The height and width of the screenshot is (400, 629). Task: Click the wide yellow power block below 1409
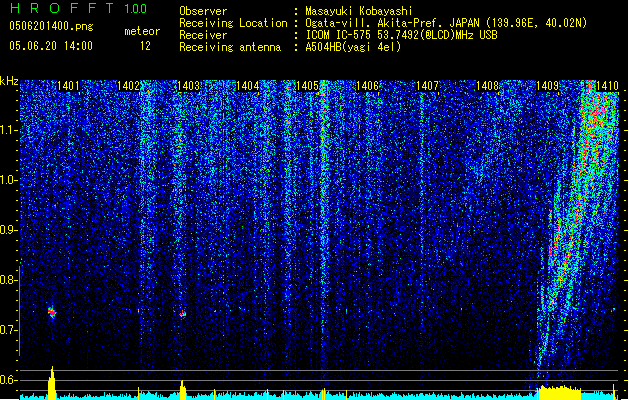tap(559, 392)
